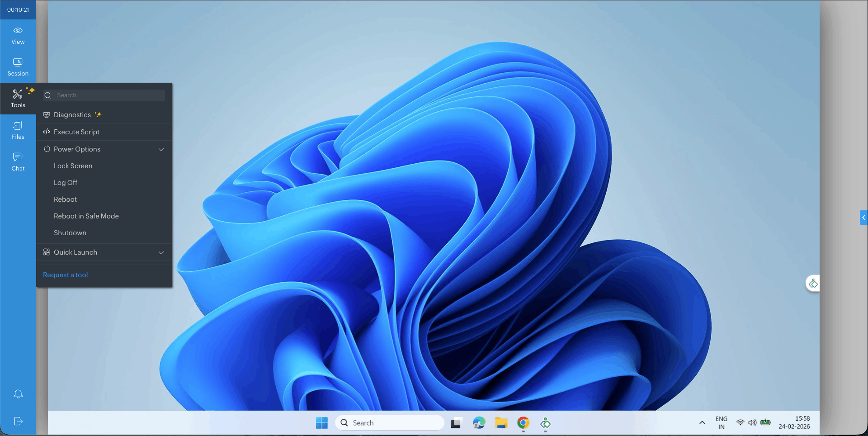The width and height of the screenshot is (868, 436).
Task: Open Google Chrome from the taskbar
Action: 523,423
